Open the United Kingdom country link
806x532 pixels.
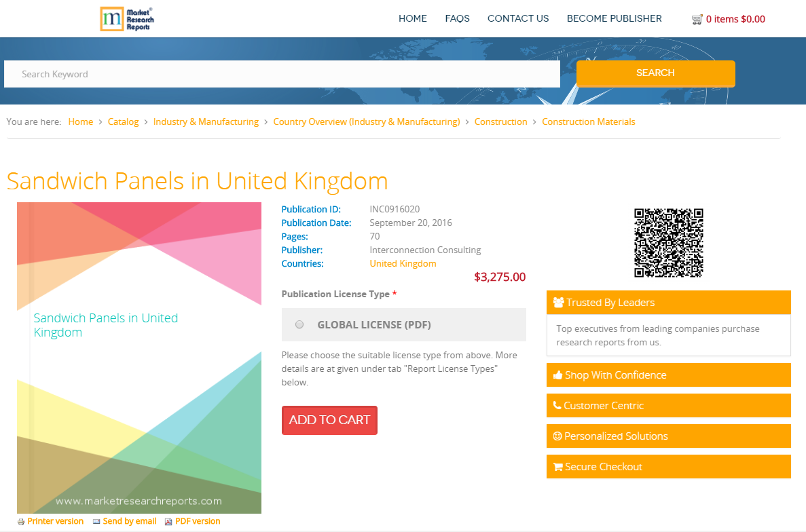point(403,263)
